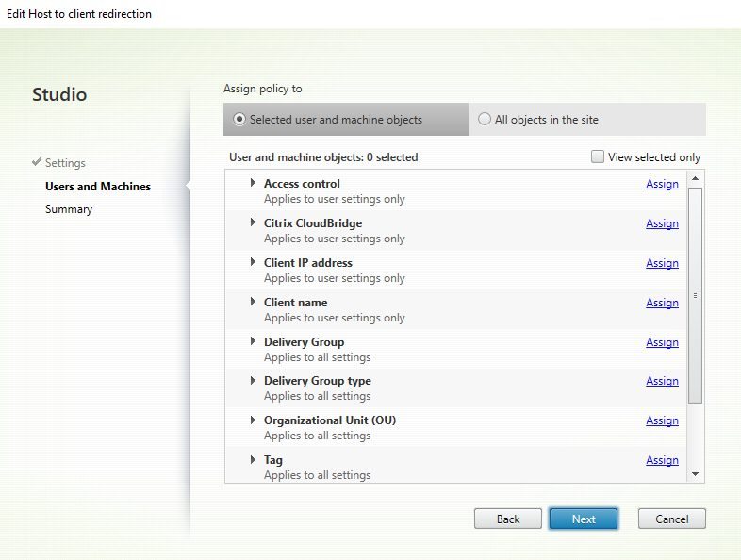Screen dimensions: 741x560
Task: Expand the Citrix CloudBridge row
Action: click(x=253, y=222)
